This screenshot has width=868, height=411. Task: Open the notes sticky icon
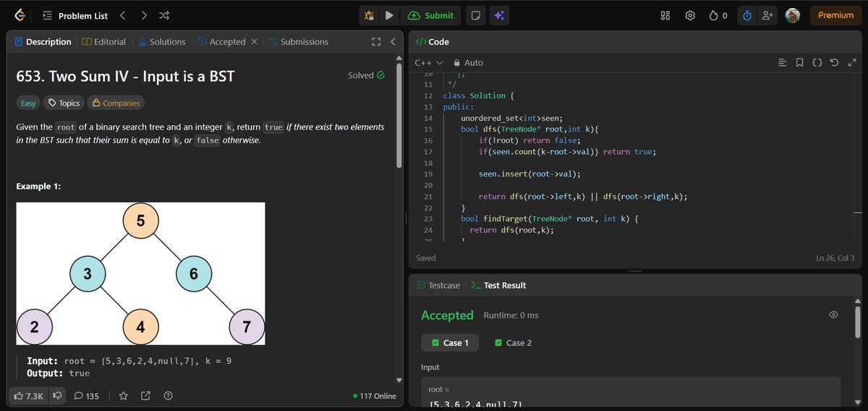tap(475, 15)
